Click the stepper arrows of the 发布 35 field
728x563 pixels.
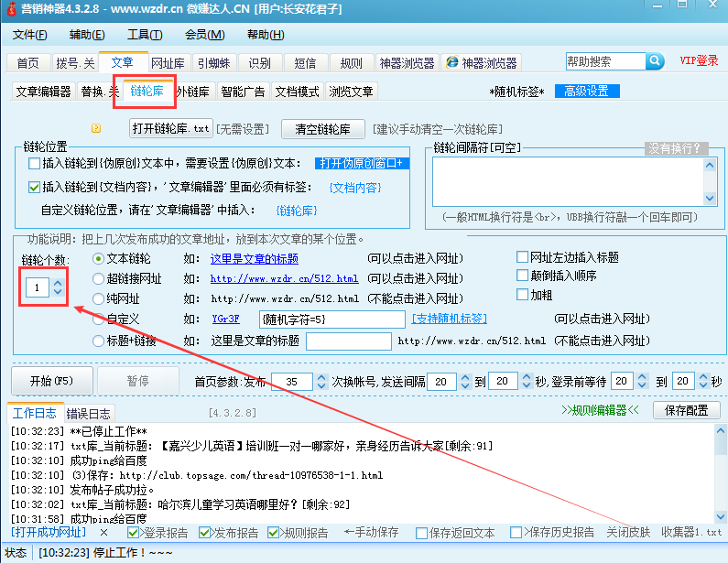(x=321, y=381)
